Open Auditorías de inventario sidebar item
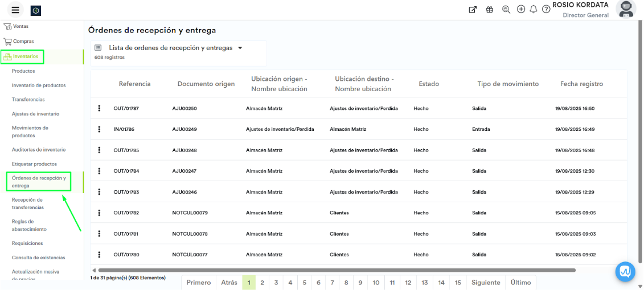 (x=39, y=150)
